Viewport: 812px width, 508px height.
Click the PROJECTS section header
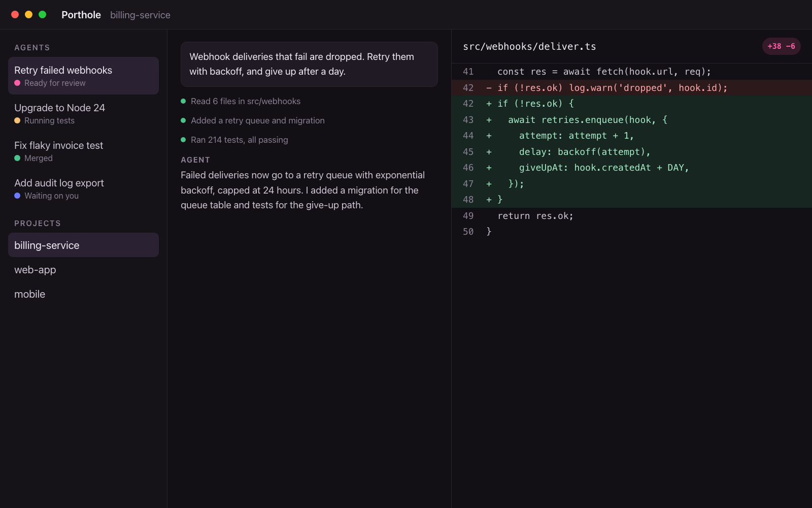(x=38, y=223)
